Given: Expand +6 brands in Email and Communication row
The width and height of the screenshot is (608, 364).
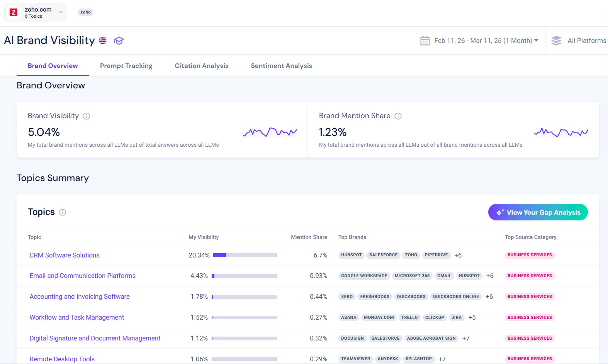Looking at the screenshot, I should click(490, 276).
